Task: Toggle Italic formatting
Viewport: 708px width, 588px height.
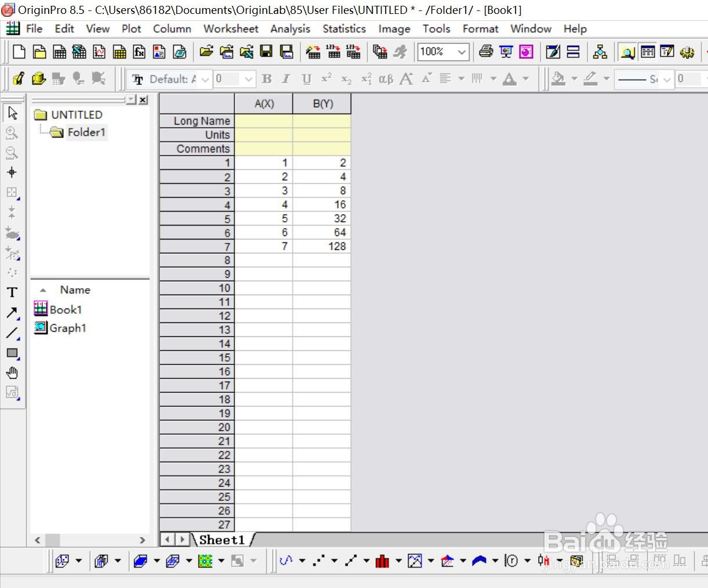Action: pyautogui.click(x=286, y=79)
